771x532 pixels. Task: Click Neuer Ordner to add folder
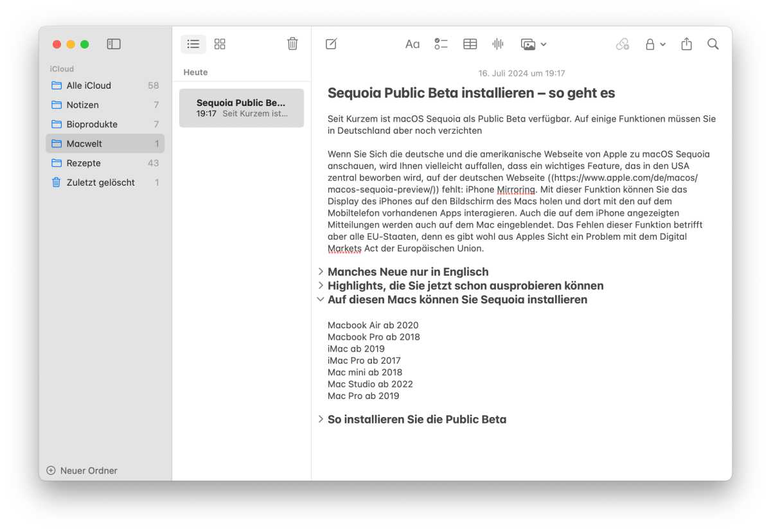82,470
